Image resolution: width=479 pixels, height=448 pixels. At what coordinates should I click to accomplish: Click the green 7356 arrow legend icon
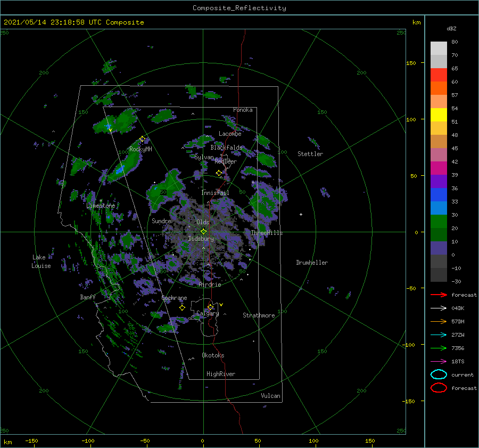point(439,348)
